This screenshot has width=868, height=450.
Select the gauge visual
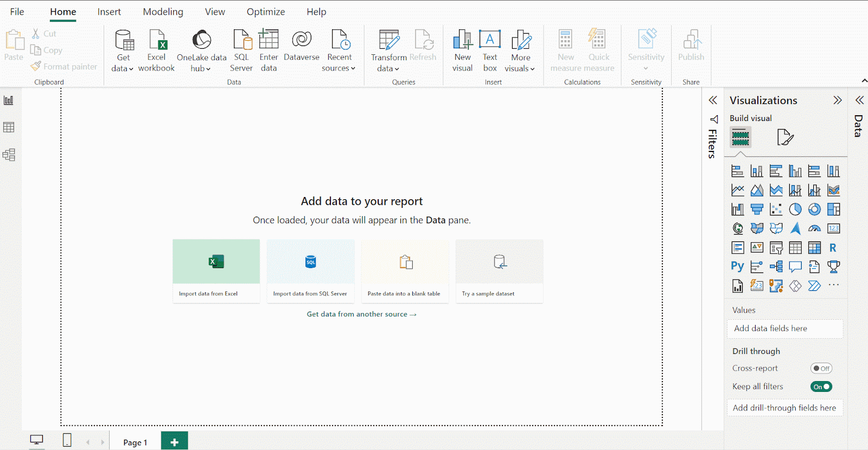(814, 229)
